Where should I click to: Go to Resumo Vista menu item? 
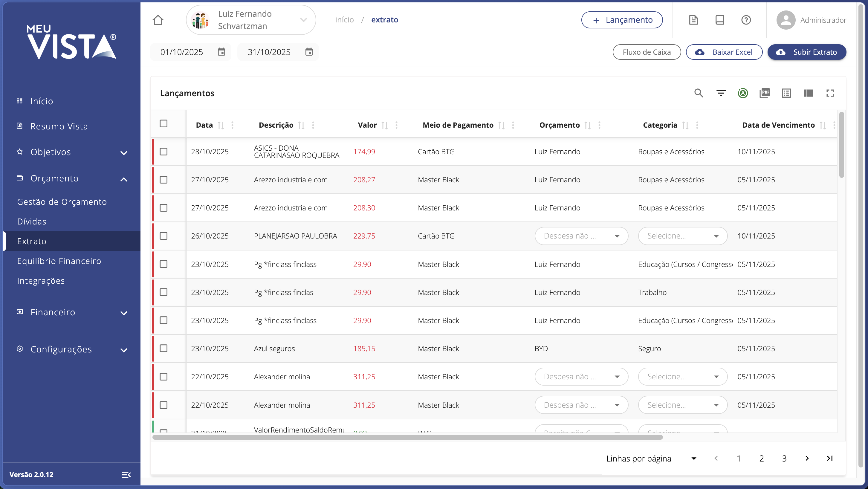pyautogui.click(x=59, y=126)
